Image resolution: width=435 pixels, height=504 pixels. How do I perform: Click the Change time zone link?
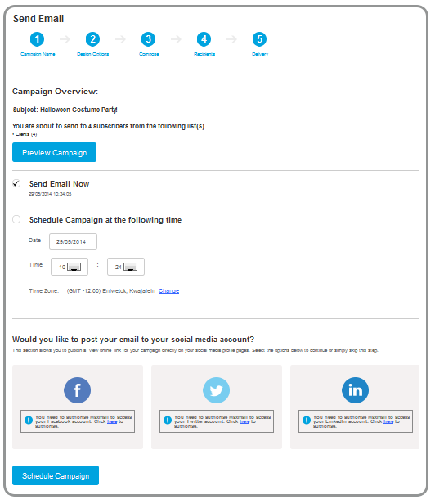coord(168,291)
